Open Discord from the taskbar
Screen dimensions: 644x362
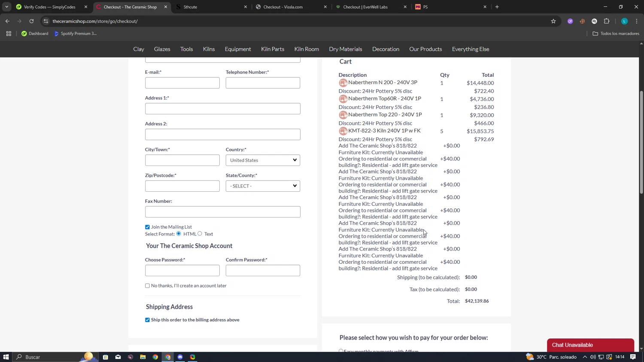click(x=180, y=357)
